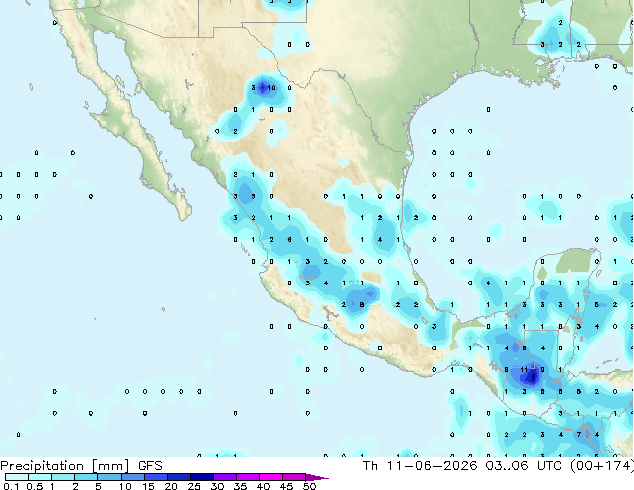
Task: Click the 35–40 mm legend color box
Action: click(247, 477)
